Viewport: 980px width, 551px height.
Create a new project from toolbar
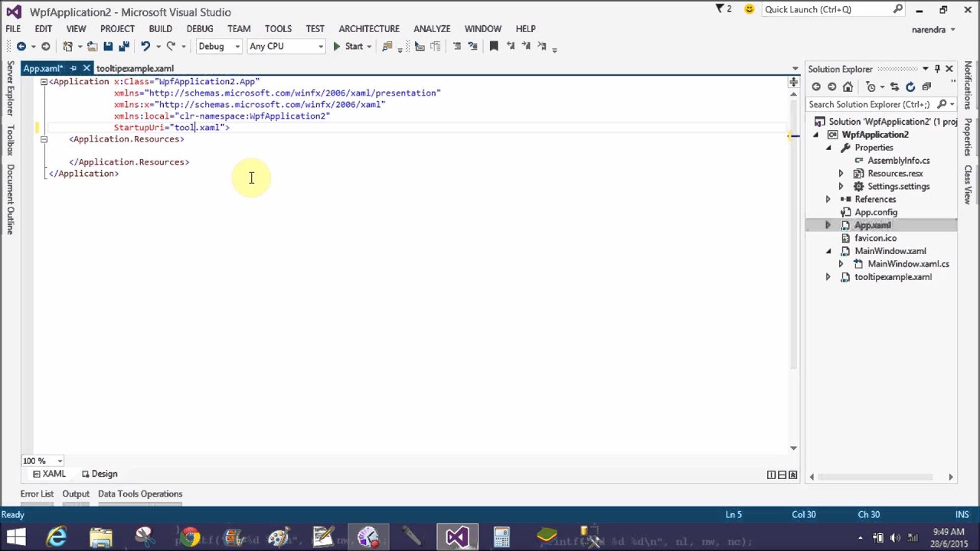[67, 47]
